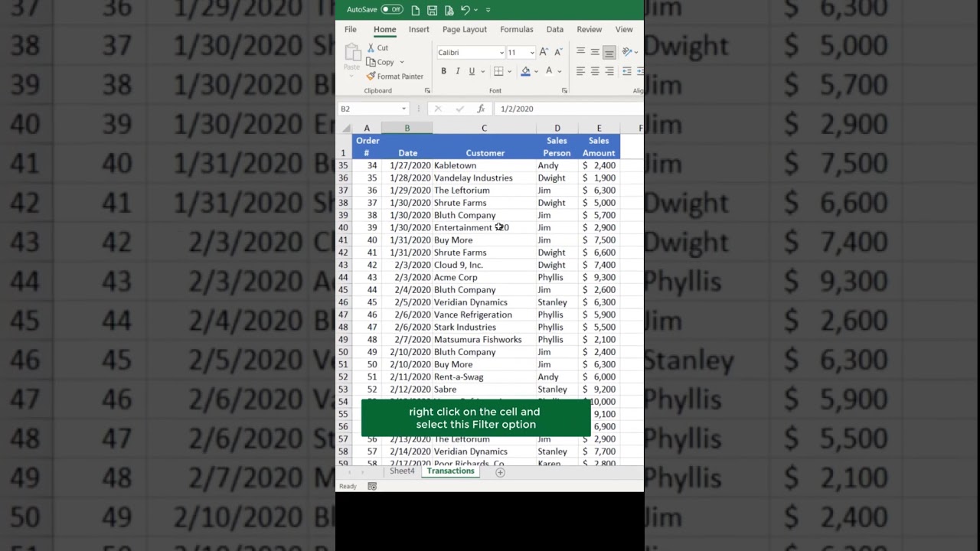Expand the Underline style dropdown arrow
The height and width of the screenshot is (551, 980).
point(482,71)
